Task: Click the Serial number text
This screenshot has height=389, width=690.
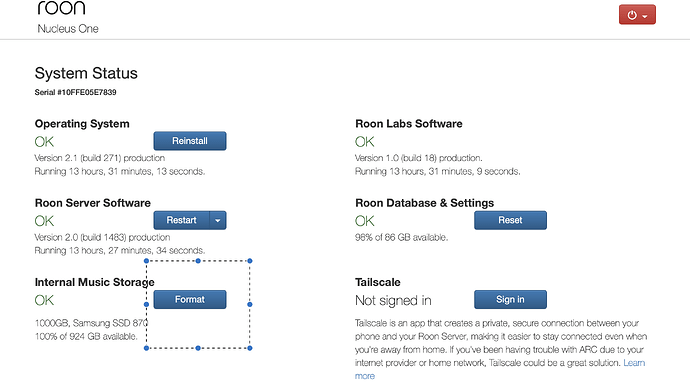Action: coord(75,92)
